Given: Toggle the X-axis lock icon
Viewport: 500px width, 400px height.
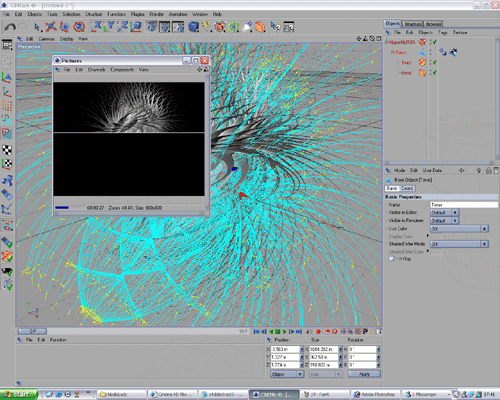Looking at the screenshot, I should pos(97,27).
